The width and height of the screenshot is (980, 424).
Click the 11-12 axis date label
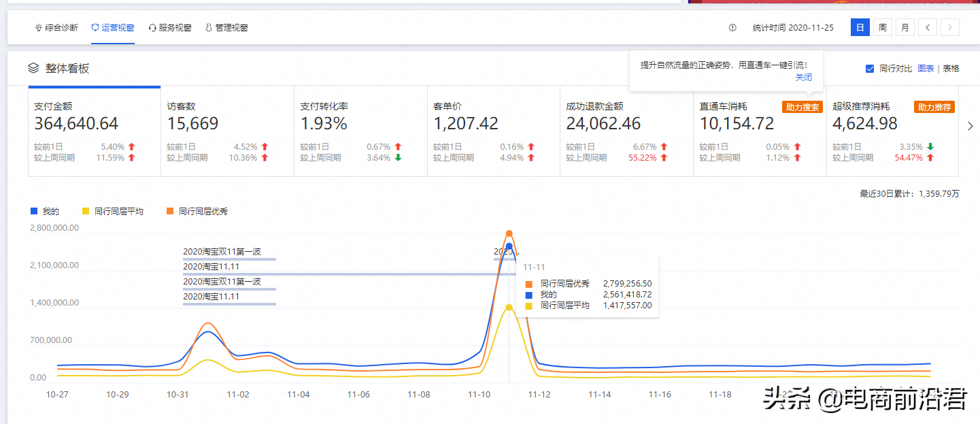coord(540,394)
